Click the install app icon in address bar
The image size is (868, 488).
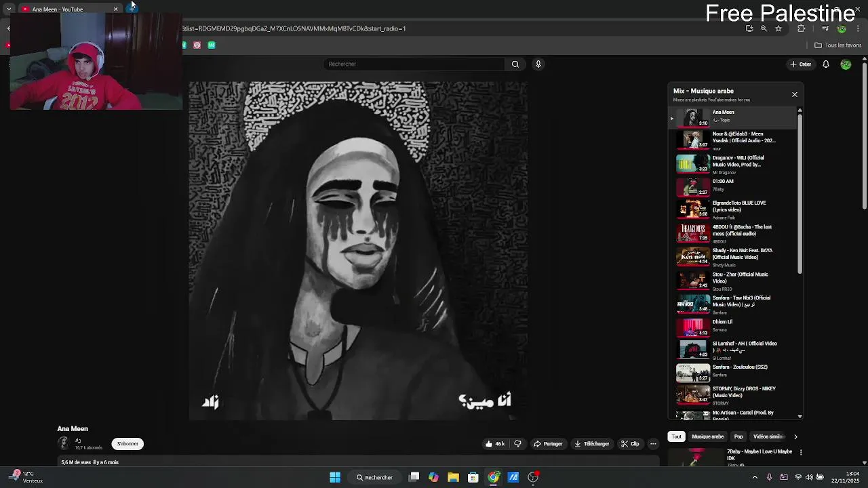[749, 28]
